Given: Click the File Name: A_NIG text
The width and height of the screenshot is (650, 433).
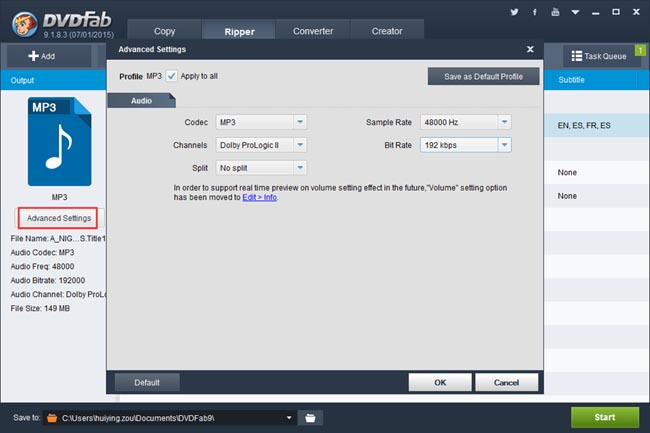Looking at the screenshot, I should coord(58,239).
